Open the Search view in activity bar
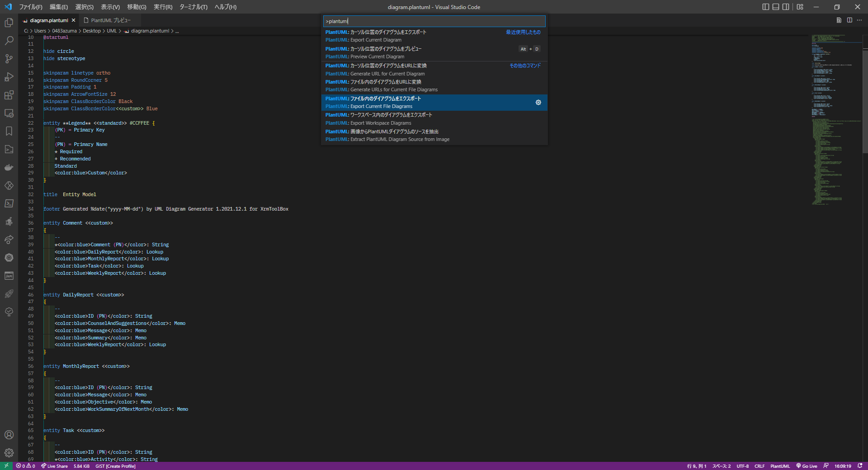868x470 pixels. [9, 41]
